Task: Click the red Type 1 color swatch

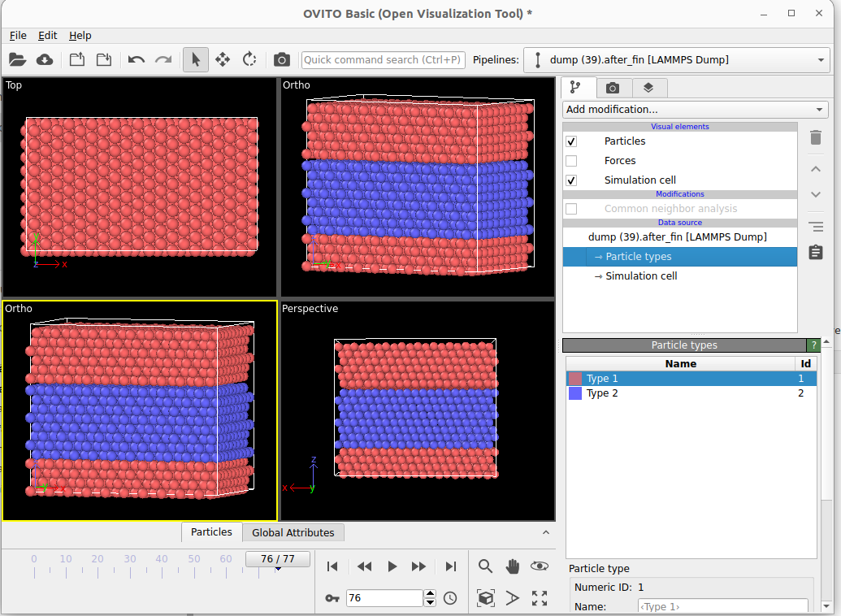Action: [x=575, y=378]
